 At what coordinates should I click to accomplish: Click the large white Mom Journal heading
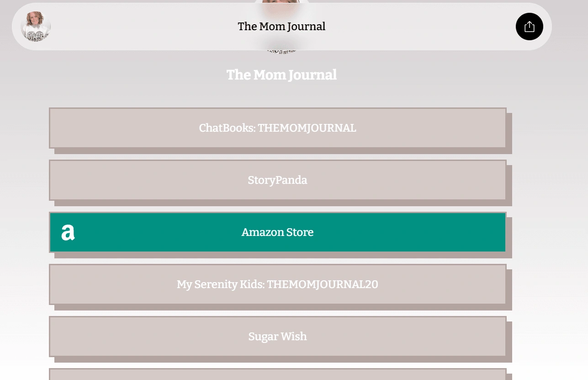click(281, 75)
